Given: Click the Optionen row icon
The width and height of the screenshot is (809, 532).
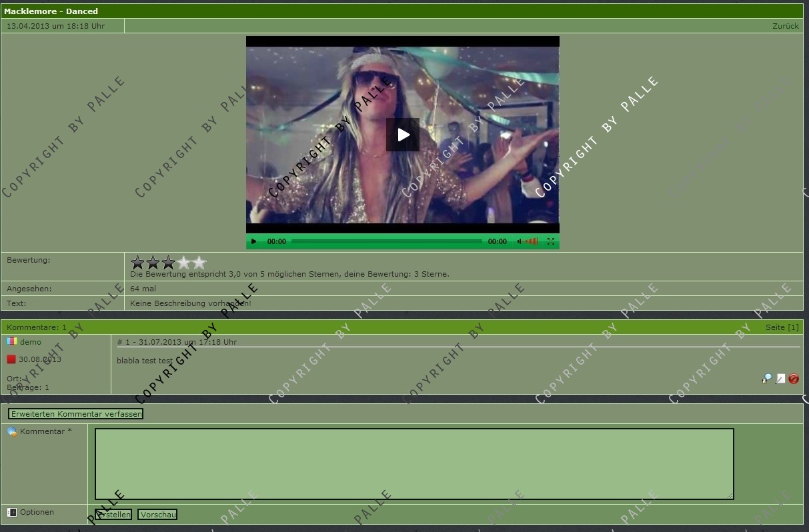Looking at the screenshot, I should point(12,512).
